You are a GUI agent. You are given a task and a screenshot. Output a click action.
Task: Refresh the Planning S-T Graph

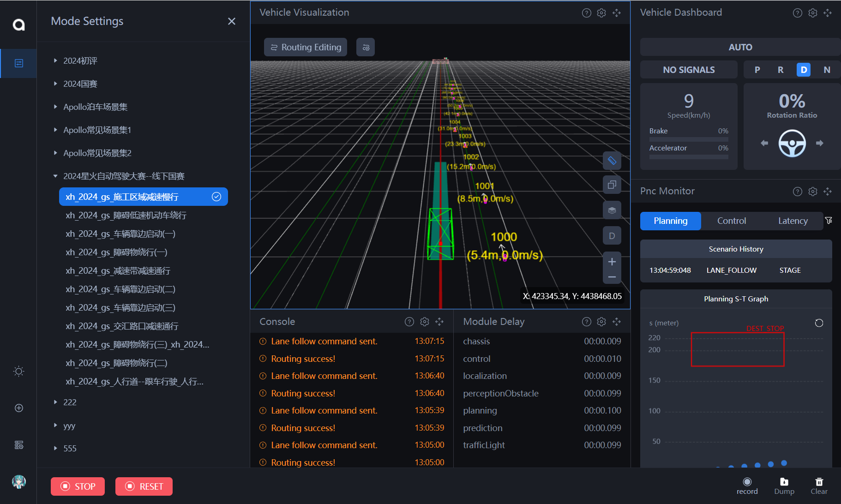[x=819, y=323]
